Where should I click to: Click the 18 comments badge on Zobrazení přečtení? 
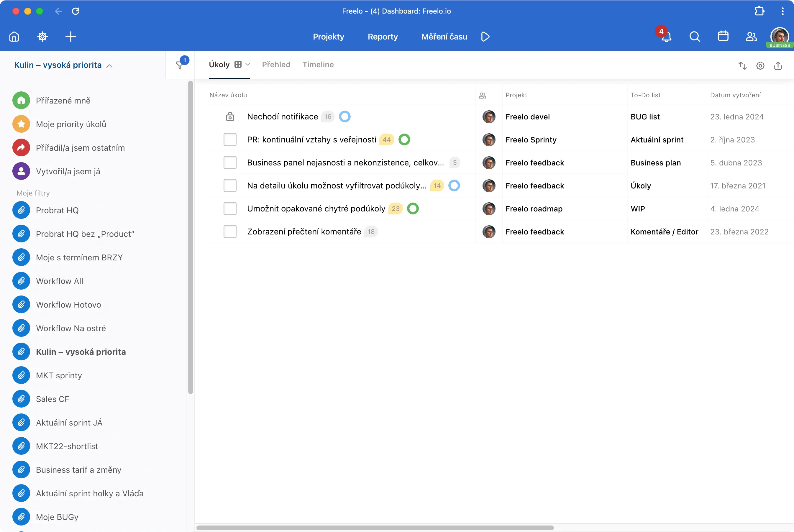point(371,232)
